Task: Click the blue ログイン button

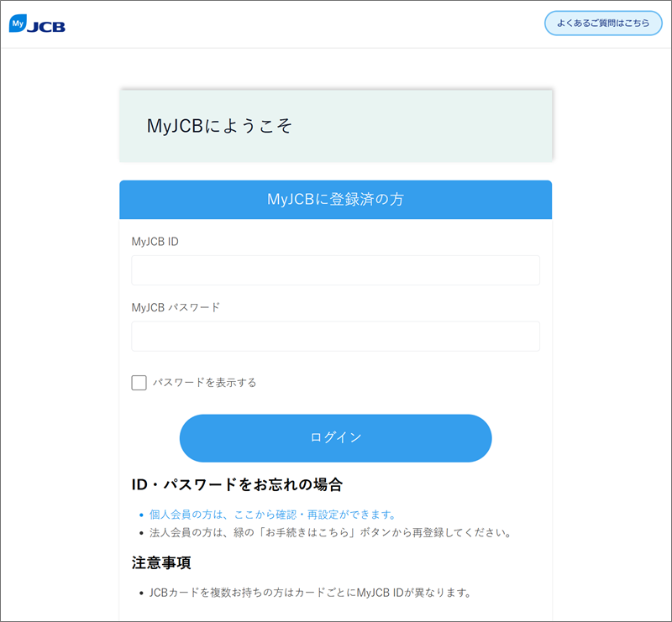Action: 335,438
